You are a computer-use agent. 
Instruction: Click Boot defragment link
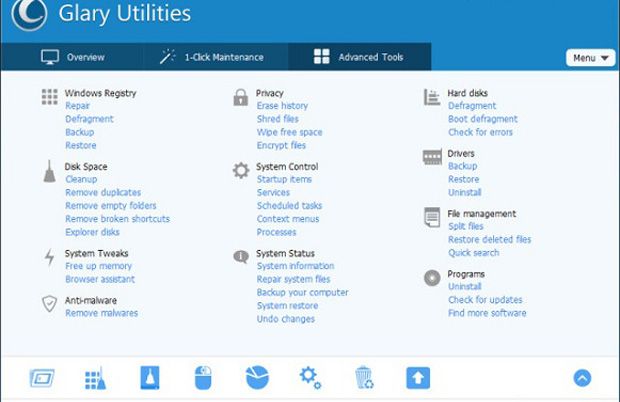click(x=483, y=119)
